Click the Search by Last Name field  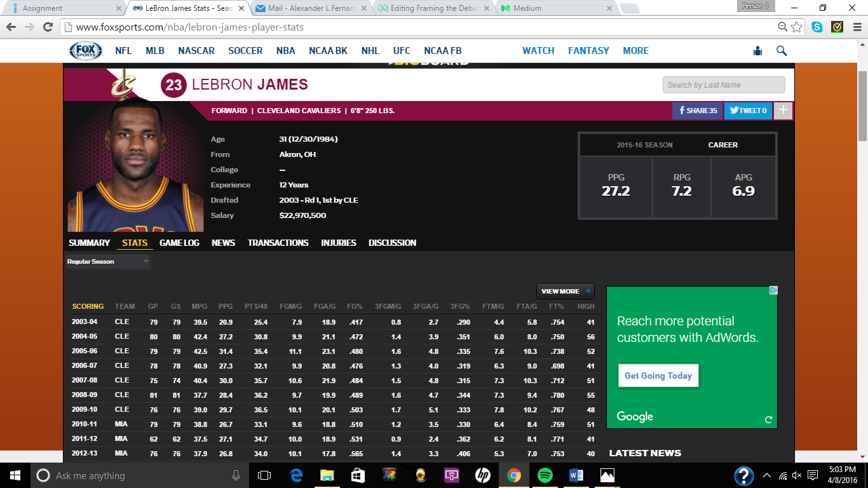click(x=724, y=85)
